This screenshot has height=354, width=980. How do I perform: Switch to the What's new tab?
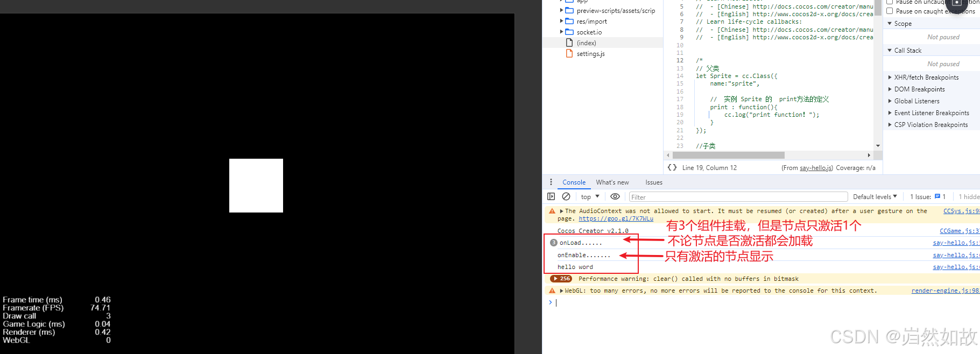612,182
